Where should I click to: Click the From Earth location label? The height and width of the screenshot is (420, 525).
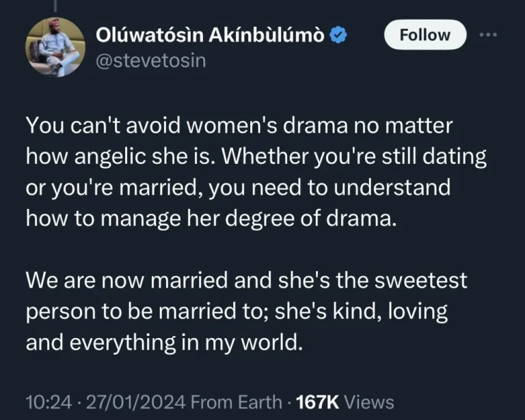point(238,401)
